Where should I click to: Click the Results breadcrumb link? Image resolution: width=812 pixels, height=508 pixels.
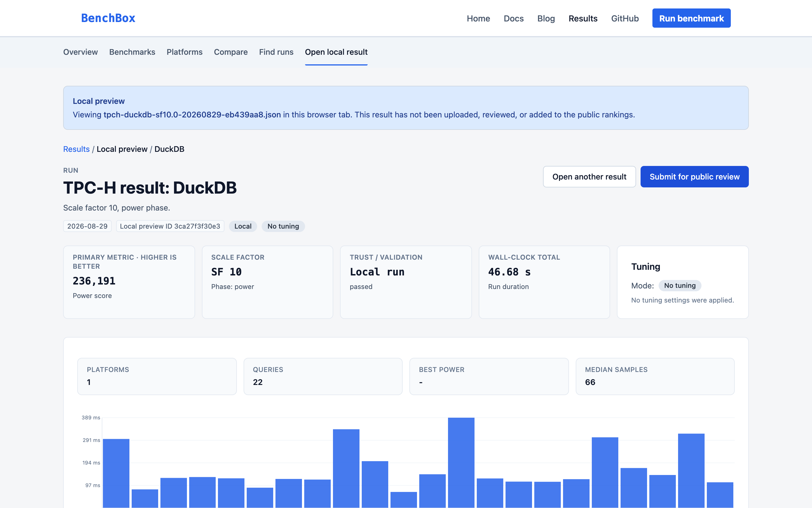pos(76,149)
